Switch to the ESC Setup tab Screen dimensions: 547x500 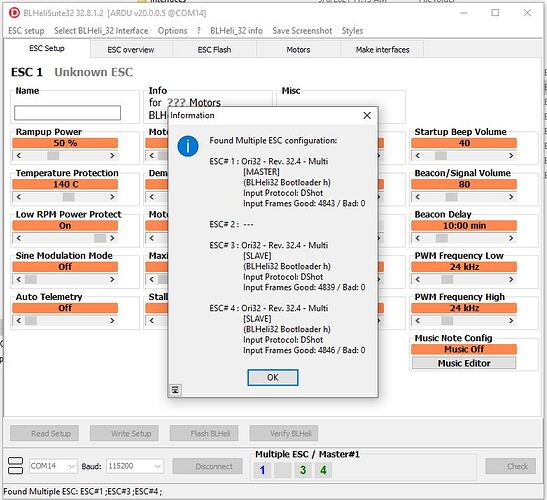tap(47, 48)
